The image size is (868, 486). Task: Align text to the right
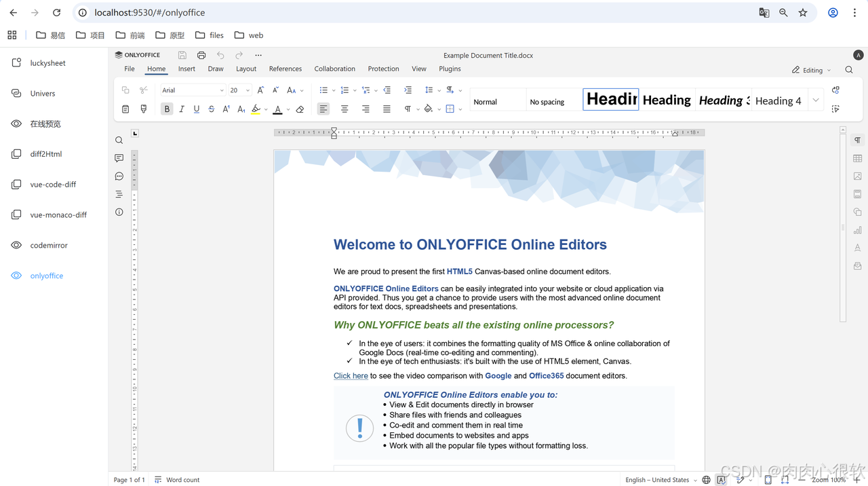(x=366, y=109)
